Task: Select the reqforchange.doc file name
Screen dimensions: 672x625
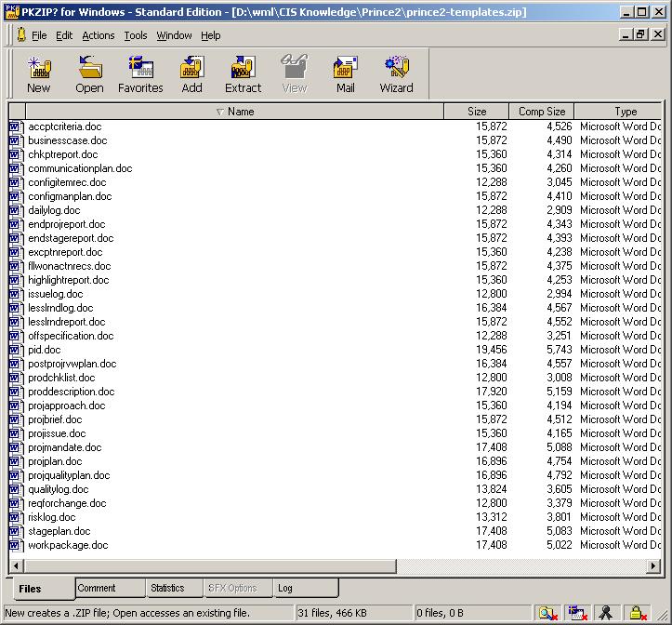Action: pos(67,503)
